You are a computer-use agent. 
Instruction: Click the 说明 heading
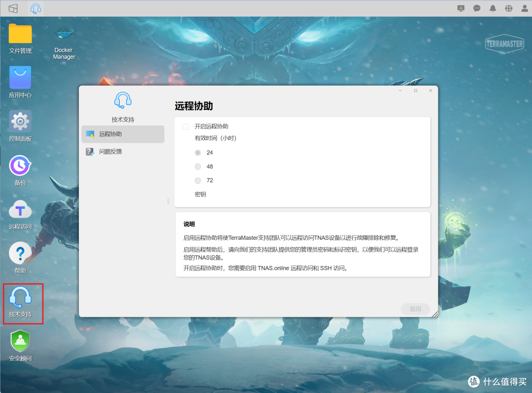pyautogui.click(x=189, y=224)
